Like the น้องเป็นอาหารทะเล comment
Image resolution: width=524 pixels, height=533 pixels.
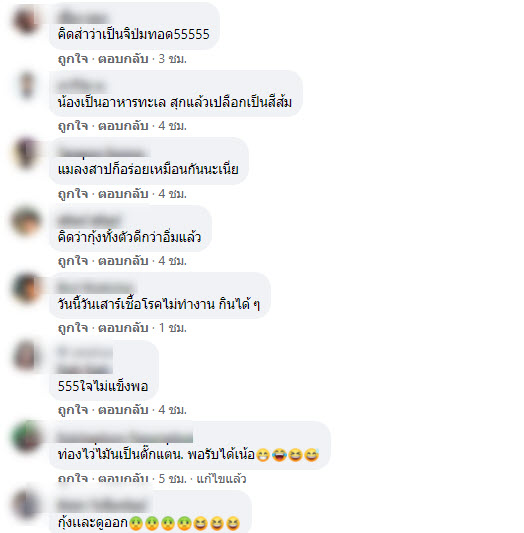click(x=73, y=126)
